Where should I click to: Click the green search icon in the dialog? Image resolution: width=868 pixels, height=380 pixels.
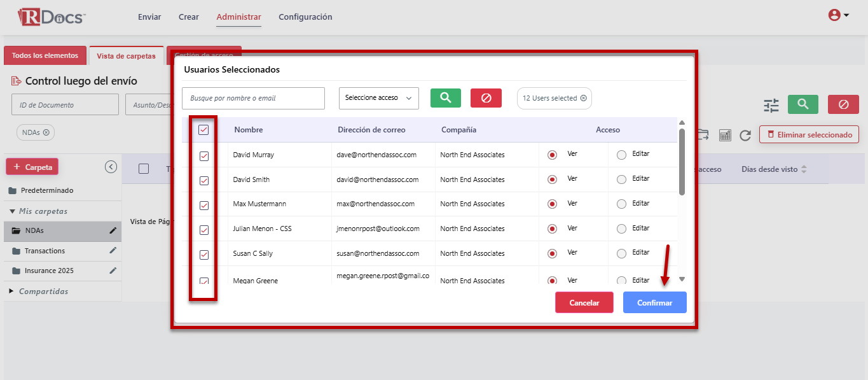pyautogui.click(x=446, y=98)
